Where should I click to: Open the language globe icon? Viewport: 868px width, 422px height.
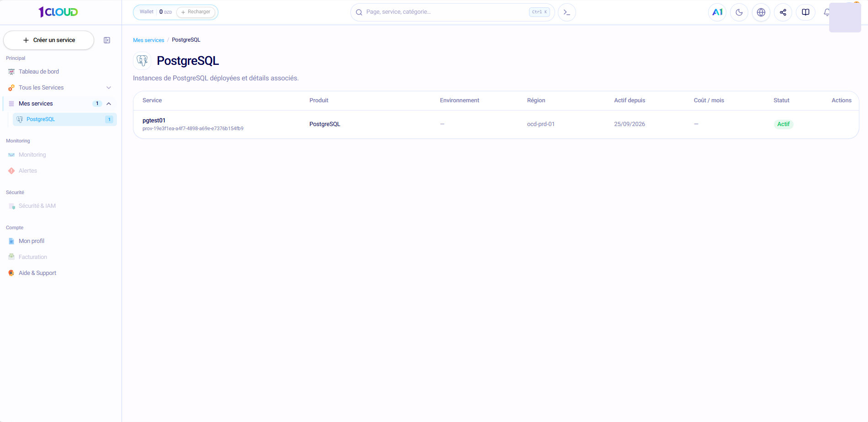[x=761, y=12]
